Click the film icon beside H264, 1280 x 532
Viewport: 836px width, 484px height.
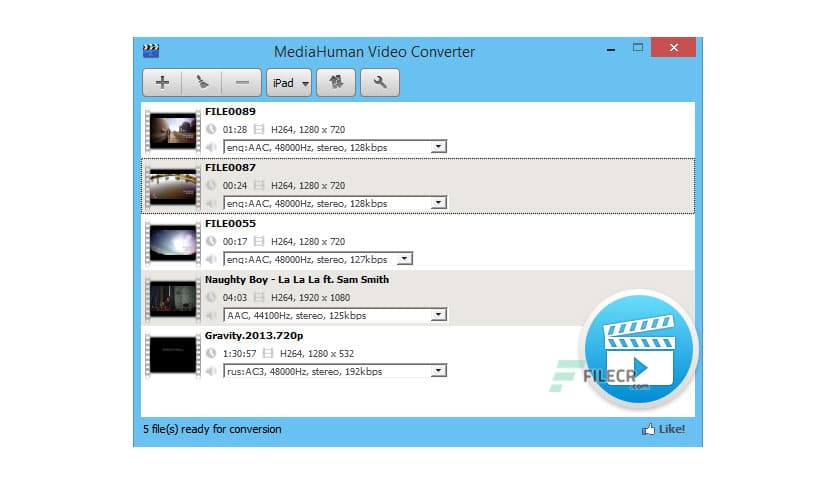(x=268, y=353)
